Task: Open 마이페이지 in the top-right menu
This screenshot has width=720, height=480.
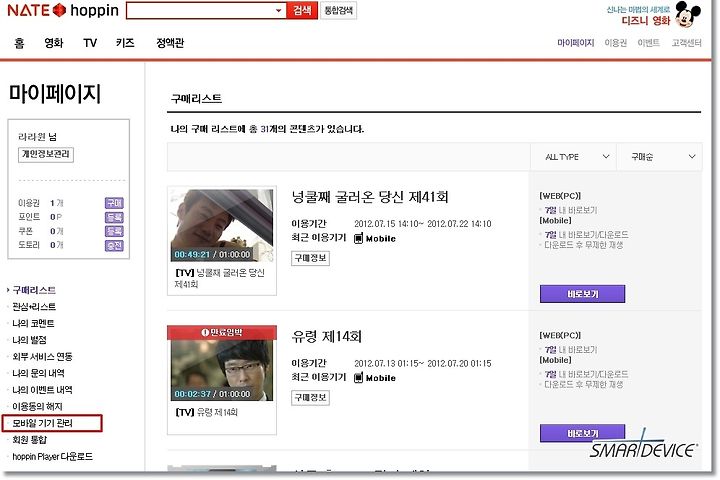Action: [x=575, y=43]
